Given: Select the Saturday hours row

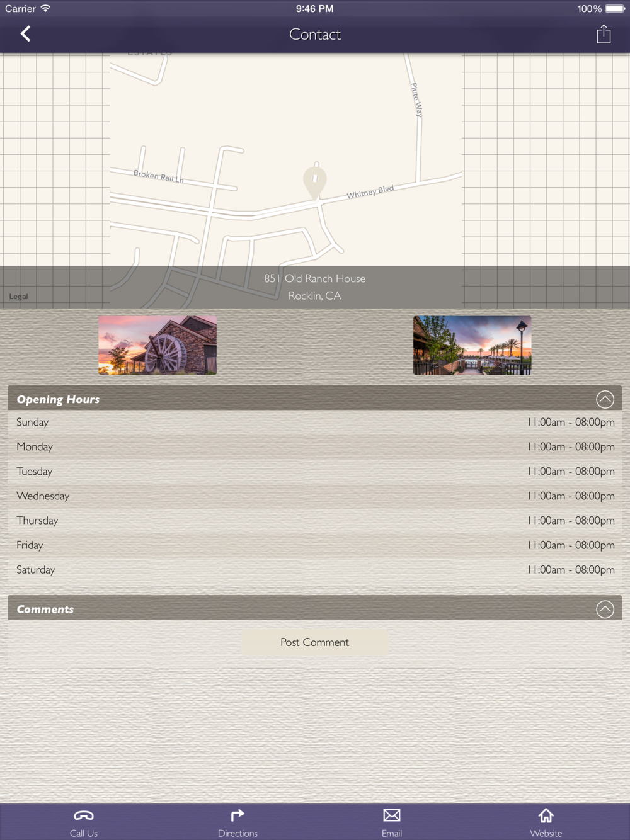Looking at the screenshot, I should tap(315, 570).
